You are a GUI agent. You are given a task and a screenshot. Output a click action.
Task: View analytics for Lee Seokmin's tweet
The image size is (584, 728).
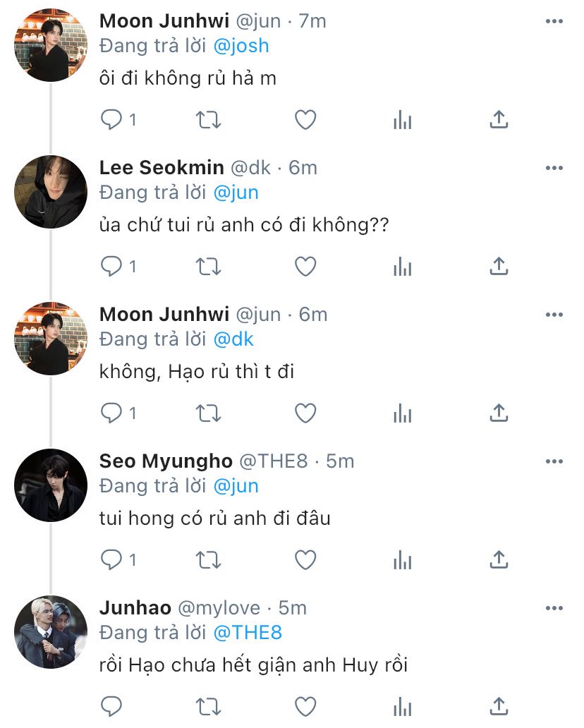402,267
